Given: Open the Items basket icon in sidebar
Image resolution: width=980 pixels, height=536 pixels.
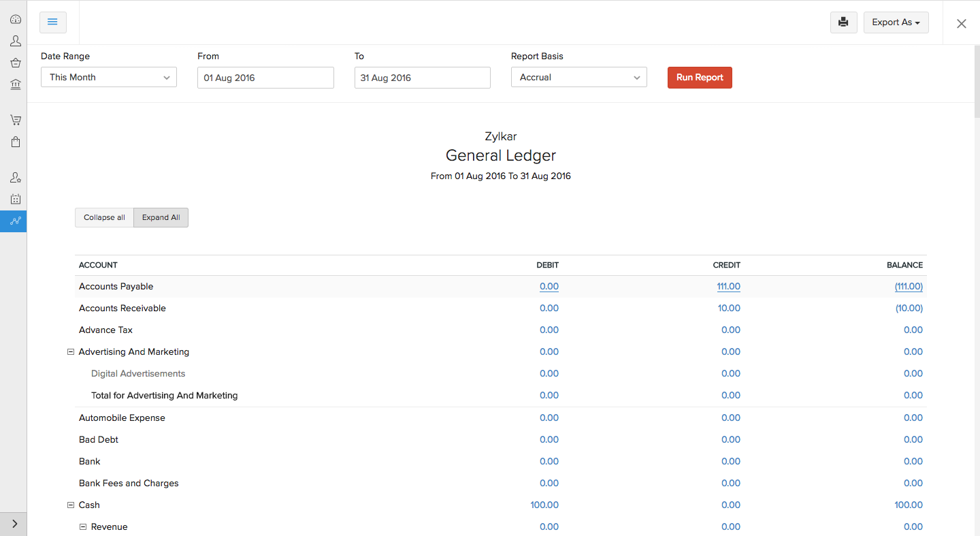Looking at the screenshot, I should click(15, 63).
